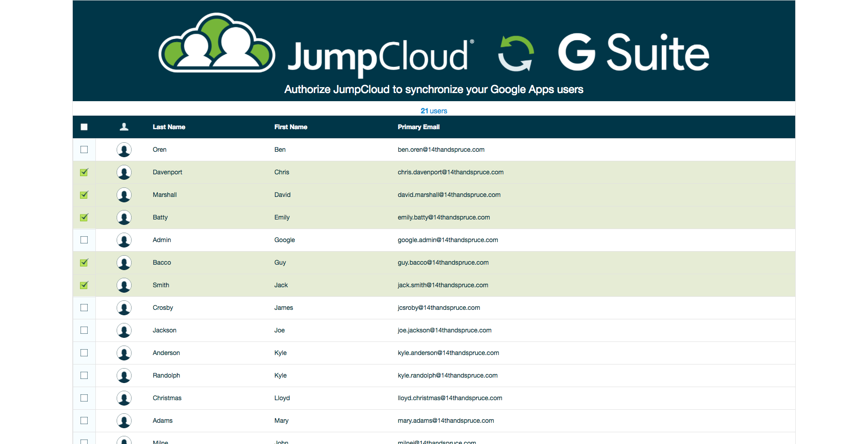Click James Crosby's avatar icon
Screen dimensions: 868x444
[x=124, y=308]
